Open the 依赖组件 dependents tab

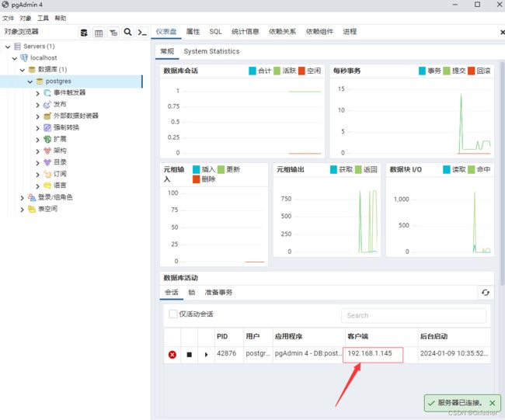click(x=319, y=32)
